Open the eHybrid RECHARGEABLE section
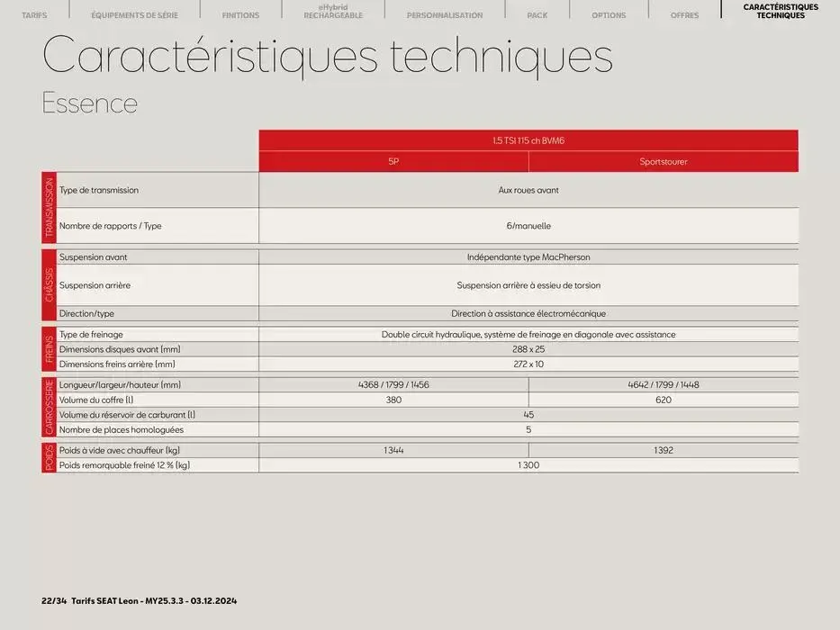The height and width of the screenshot is (630, 840). coord(332,11)
